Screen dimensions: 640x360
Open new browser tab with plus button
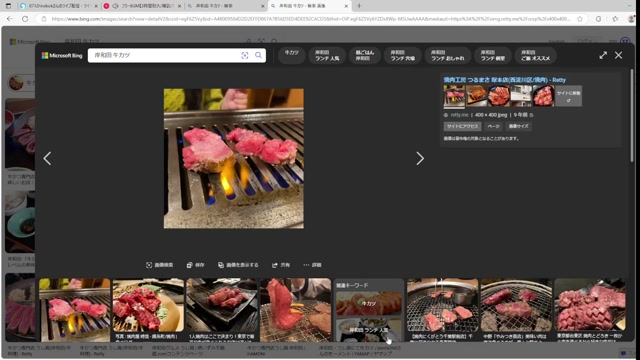(359, 6)
